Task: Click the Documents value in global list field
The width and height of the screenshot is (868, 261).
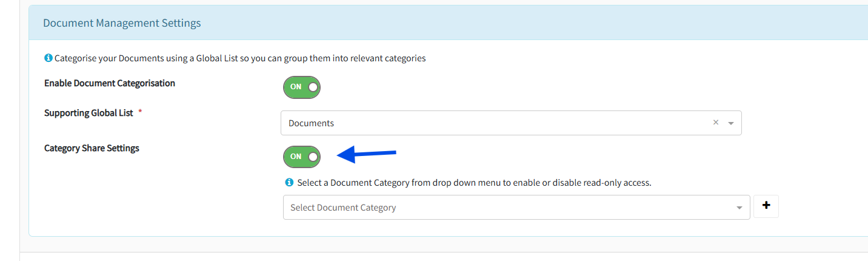Action: [311, 123]
